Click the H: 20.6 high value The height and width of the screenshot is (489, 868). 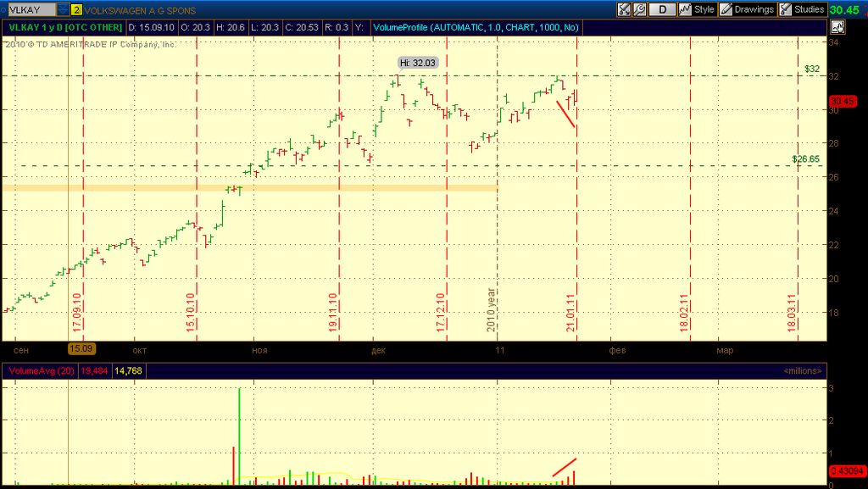[230, 27]
